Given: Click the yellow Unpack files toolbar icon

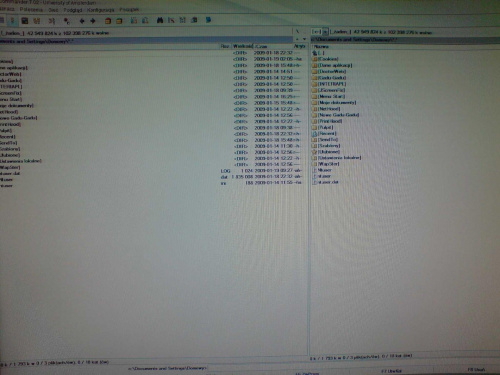Looking at the screenshot, I should coord(119,21).
